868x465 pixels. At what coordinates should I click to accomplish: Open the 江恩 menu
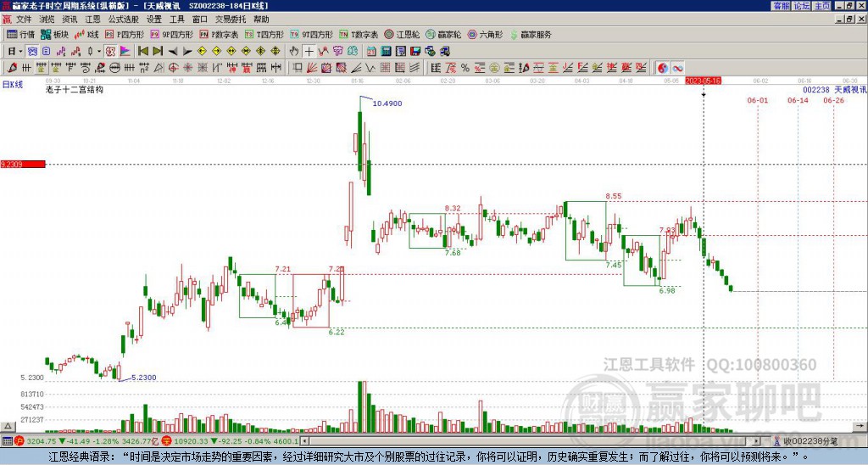pyautogui.click(x=92, y=20)
